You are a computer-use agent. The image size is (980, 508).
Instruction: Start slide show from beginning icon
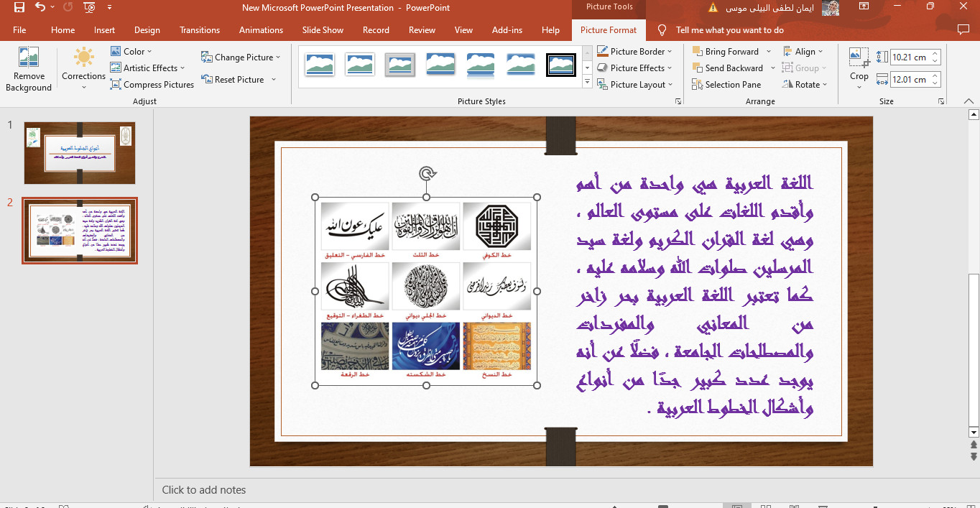coord(89,8)
